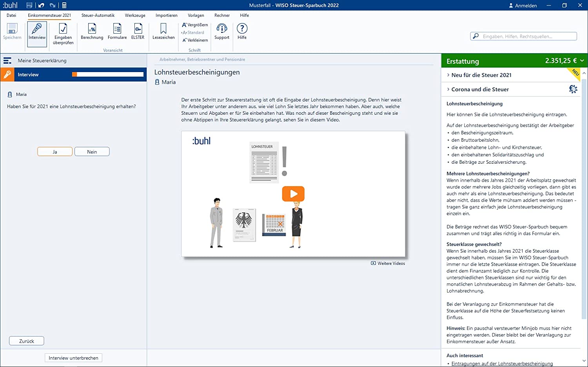The width and height of the screenshot is (588, 367).
Task: Open the Steuer-Automatik menu tab
Action: tap(98, 15)
